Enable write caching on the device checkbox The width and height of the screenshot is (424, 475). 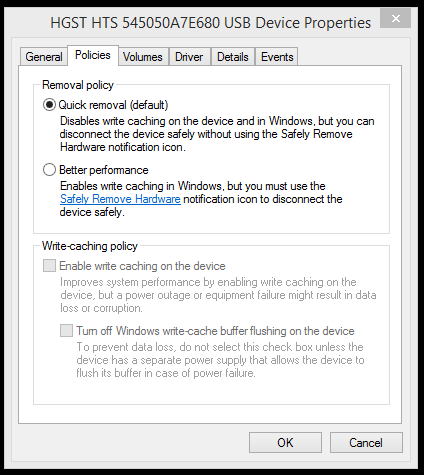point(49,266)
